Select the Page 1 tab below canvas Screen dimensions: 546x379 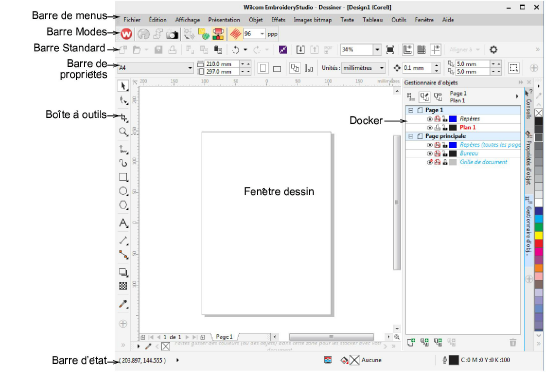(x=224, y=337)
